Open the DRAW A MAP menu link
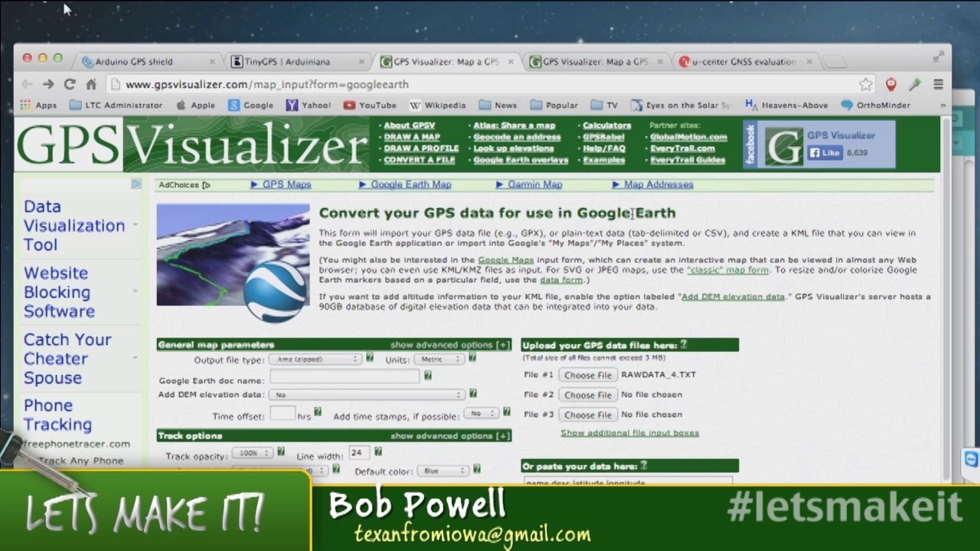Image resolution: width=980 pixels, height=551 pixels. 412,137
